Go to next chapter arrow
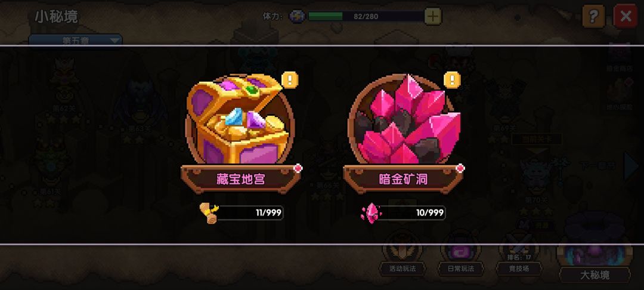Image resolution: width=644 pixels, height=290 pixels. pyautogui.click(x=631, y=166)
